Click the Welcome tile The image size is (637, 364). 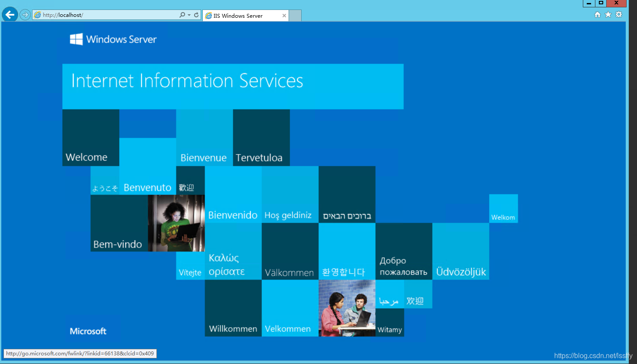[91, 138]
